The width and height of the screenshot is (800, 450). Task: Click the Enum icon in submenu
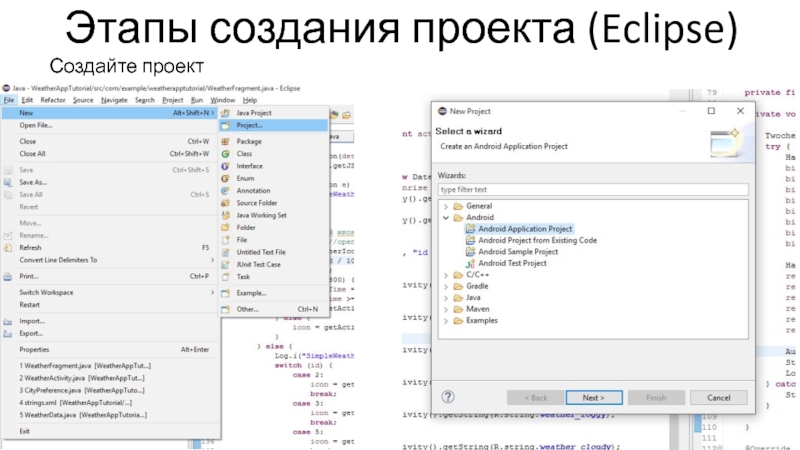pos(225,178)
